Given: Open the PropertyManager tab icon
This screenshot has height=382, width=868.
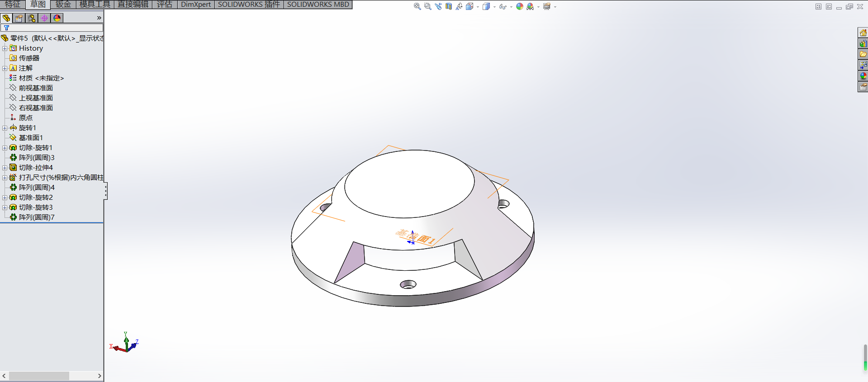Looking at the screenshot, I should click(19, 18).
